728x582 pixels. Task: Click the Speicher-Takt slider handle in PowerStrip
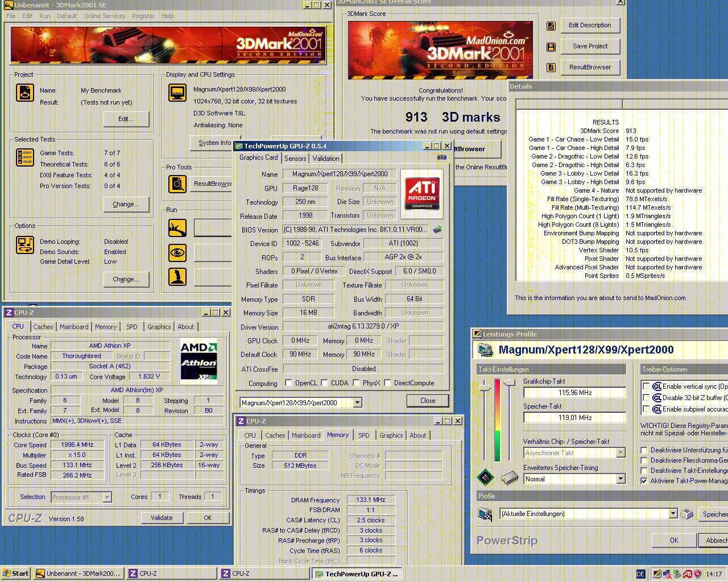(510, 384)
